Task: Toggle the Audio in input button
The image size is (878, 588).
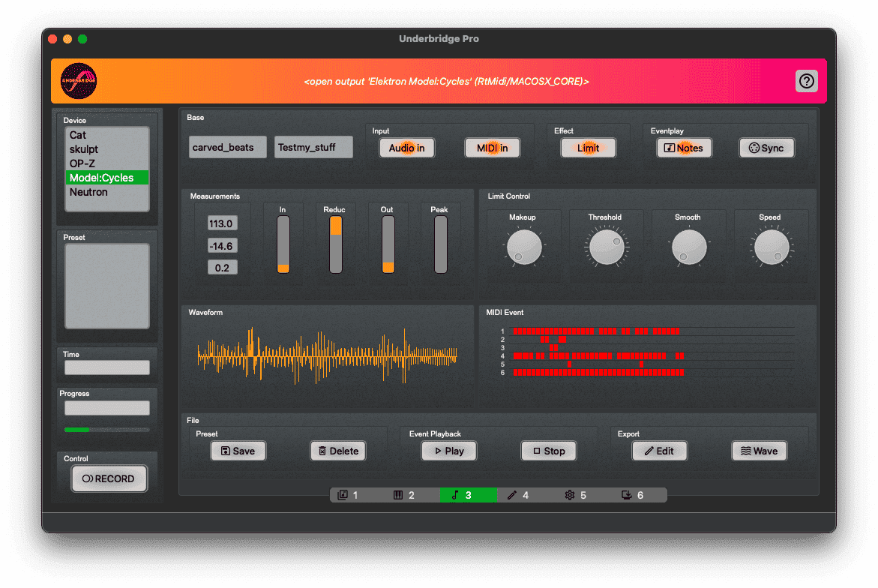Action: (406, 148)
